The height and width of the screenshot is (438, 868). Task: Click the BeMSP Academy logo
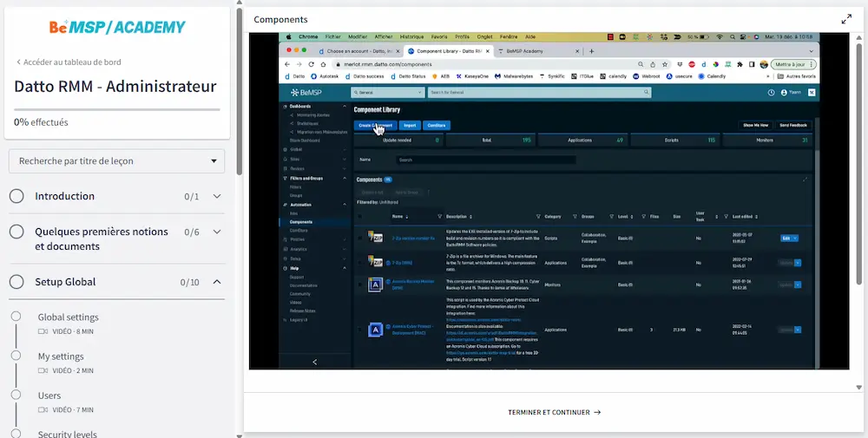[117, 27]
